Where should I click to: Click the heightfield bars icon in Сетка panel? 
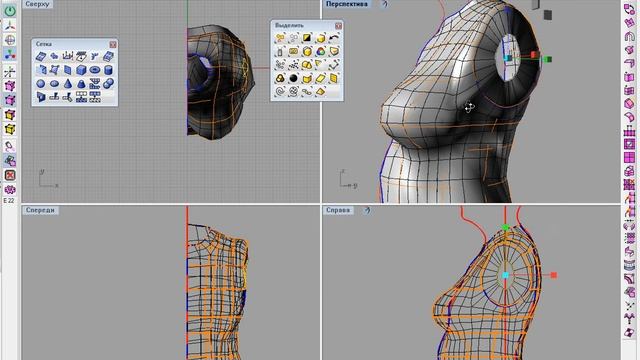(x=67, y=56)
